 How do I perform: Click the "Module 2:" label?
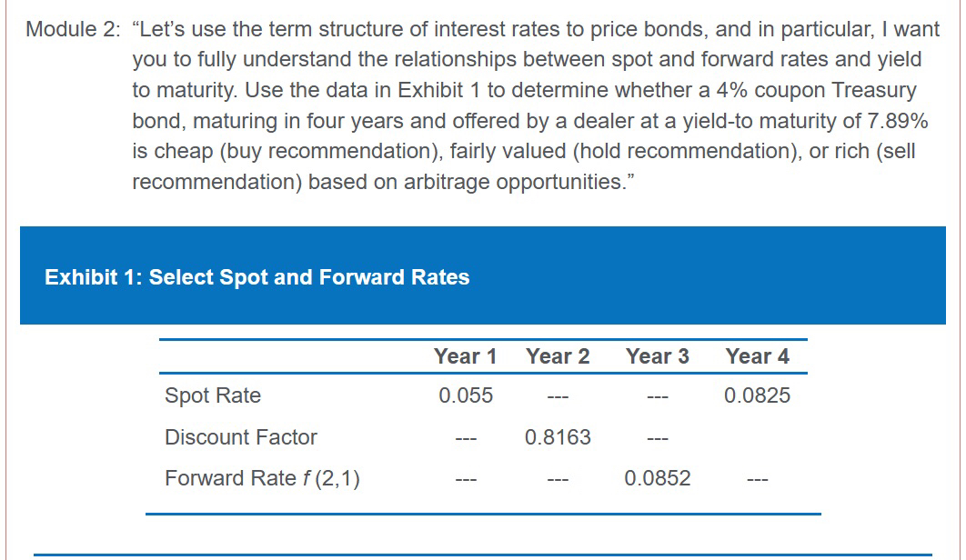pyautogui.click(x=73, y=29)
